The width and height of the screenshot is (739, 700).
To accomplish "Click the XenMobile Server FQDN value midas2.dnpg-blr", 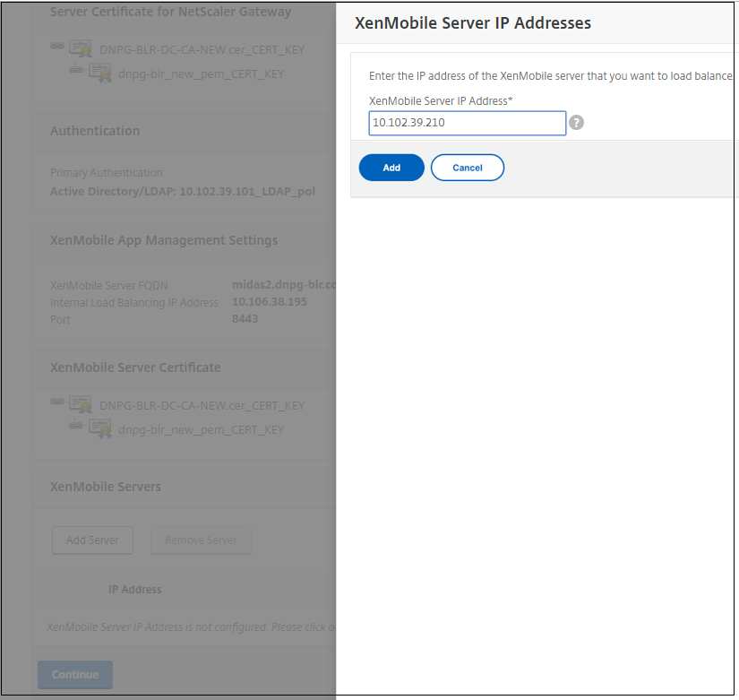I will [x=284, y=285].
